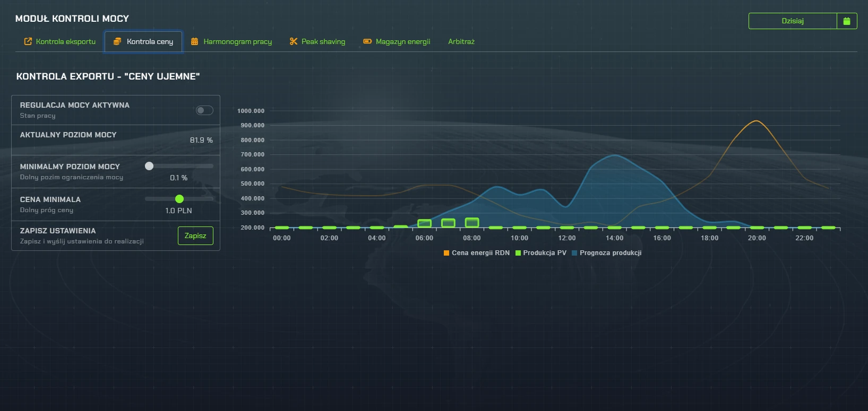Image resolution: width=868 pixels, height=411 pixels.
Task: Click the export icon beside Kontrola eksportu
Action: pos(28,41)
